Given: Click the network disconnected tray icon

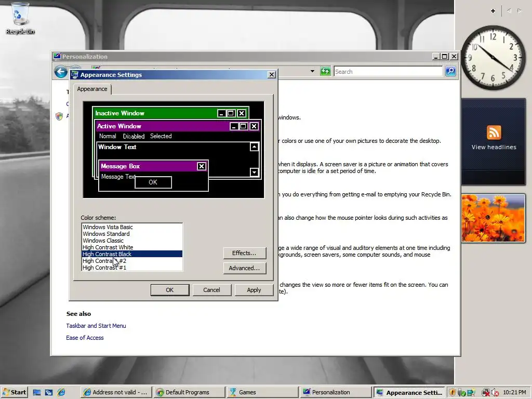Looking at the screenshot, I should pyautogui.click(x=486, y=393).
